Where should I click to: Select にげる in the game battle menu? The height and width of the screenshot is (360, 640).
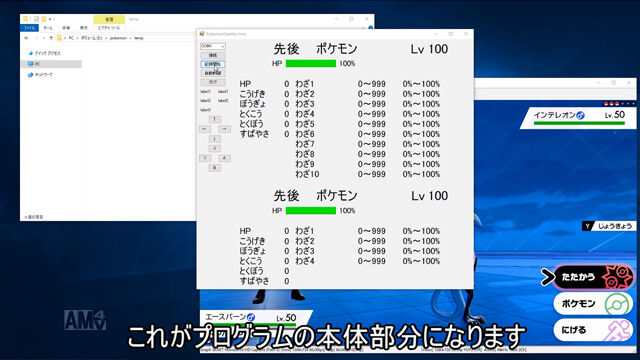tap(593, 330)
